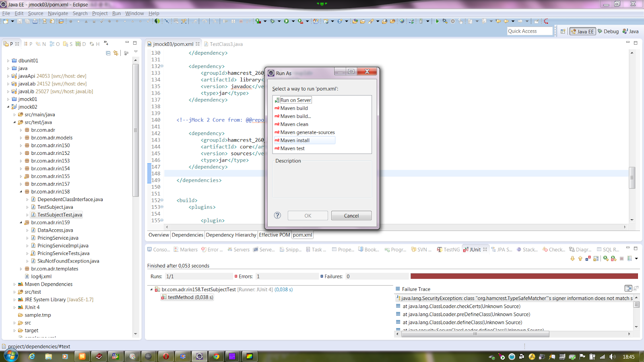Expand the src/main/java source folder
The width and height of the screenshot is (644, 362).
pyautogui.click(x=14, y=115)
